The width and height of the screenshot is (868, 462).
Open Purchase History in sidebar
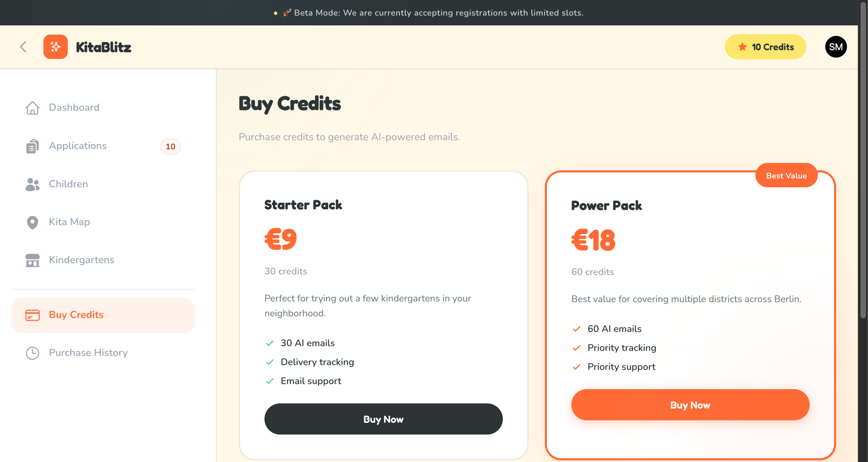coord(88,353)
